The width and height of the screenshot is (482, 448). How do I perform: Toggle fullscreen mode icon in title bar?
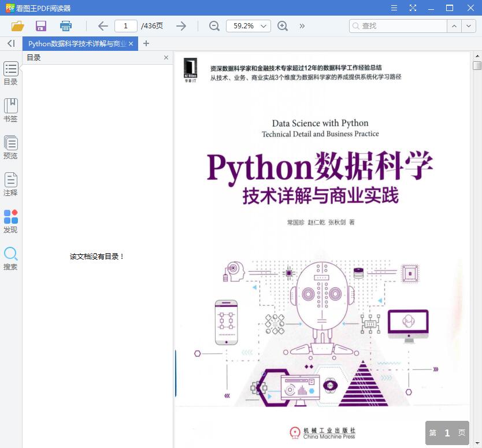(x=413, y=8)
